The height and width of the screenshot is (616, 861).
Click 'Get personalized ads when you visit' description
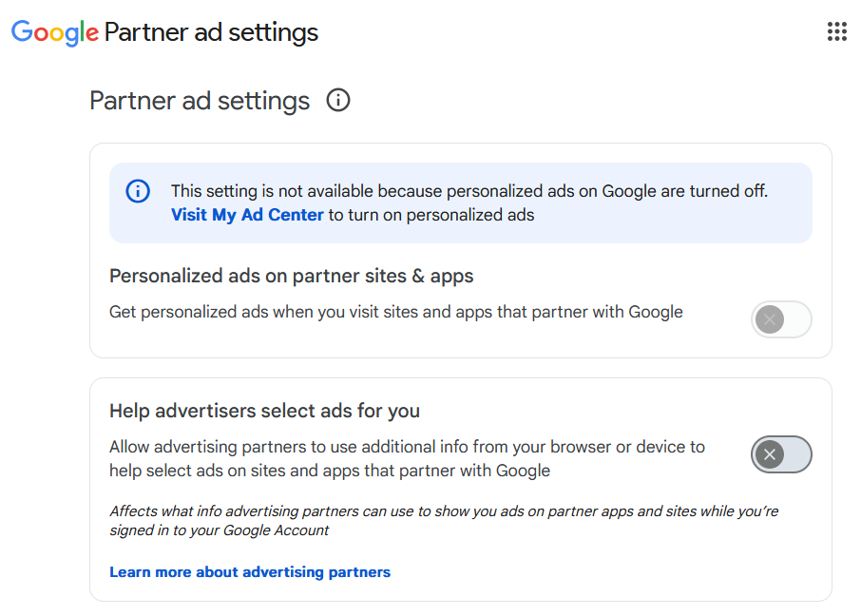(x=396, y=312)
